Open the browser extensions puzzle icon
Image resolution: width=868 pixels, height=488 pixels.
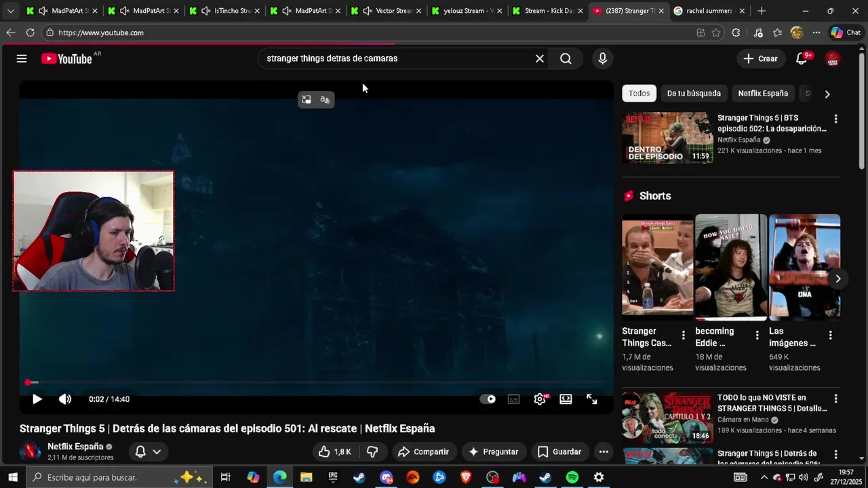coord(736,33)
